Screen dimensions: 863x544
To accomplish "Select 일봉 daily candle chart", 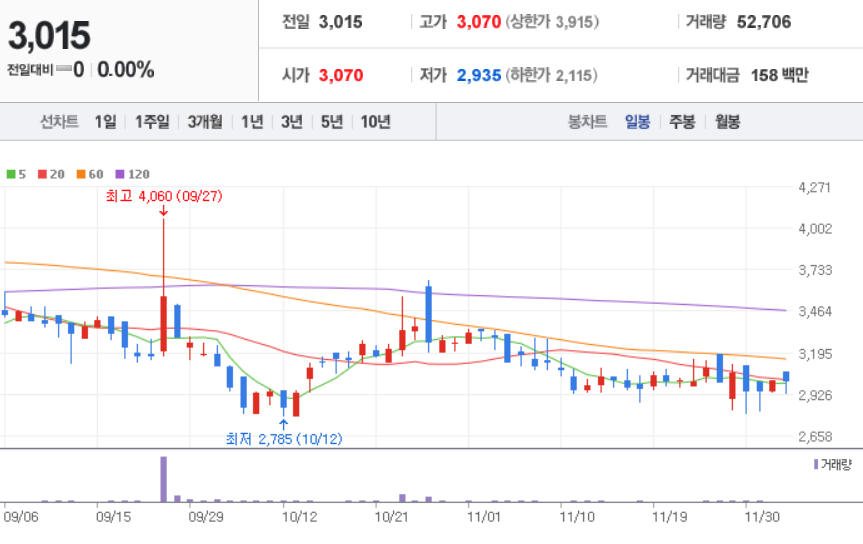I will click(x=637, y=121).
